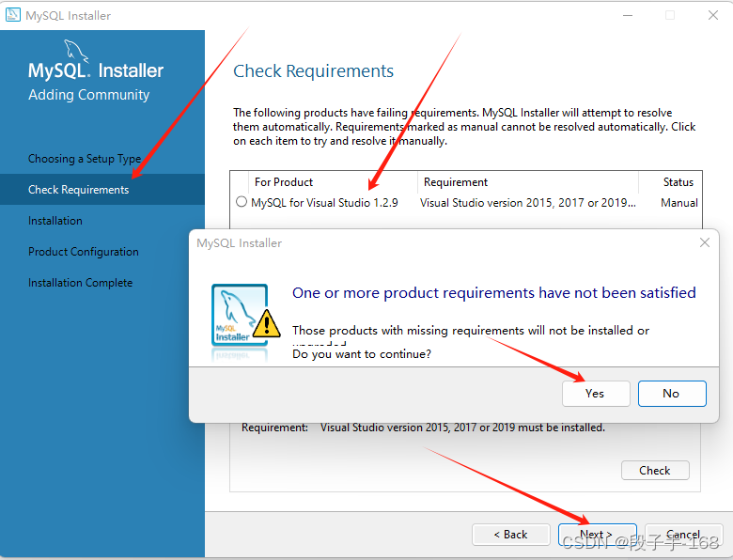The image size is (733, 560).
Task: Click Yes to continue installation
Action: 596,394
